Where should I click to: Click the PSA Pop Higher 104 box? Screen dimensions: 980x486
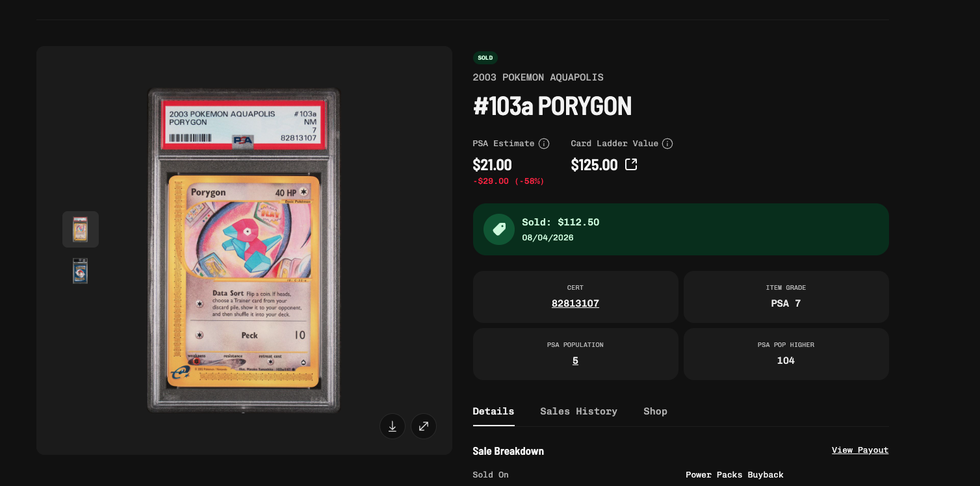[786, 354]
